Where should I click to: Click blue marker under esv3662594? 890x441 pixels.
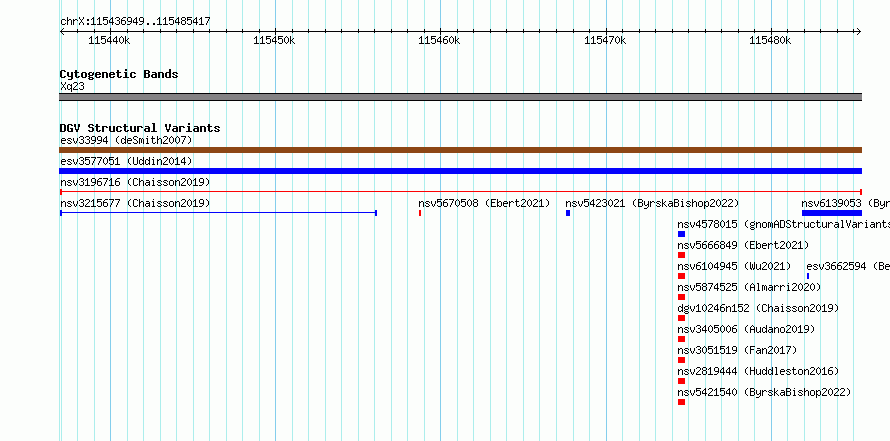(808, 276)
